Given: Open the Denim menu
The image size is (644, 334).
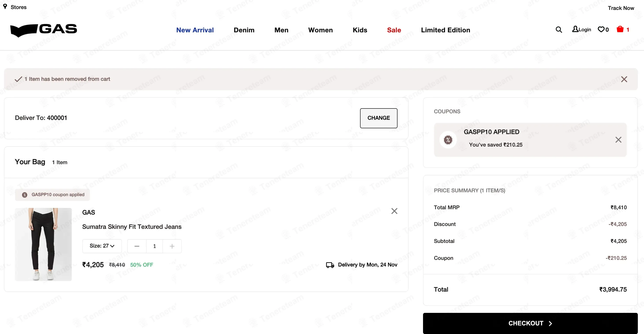Looking at the screenshot, I should coord(244,30).
